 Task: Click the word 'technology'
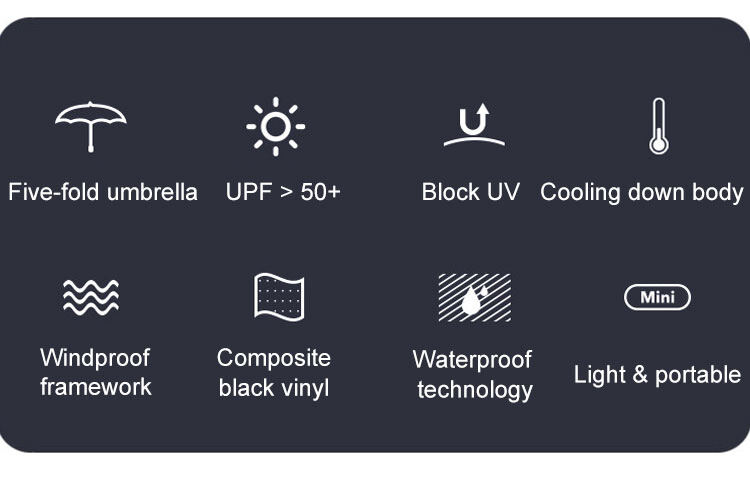(x=475, y=390)
